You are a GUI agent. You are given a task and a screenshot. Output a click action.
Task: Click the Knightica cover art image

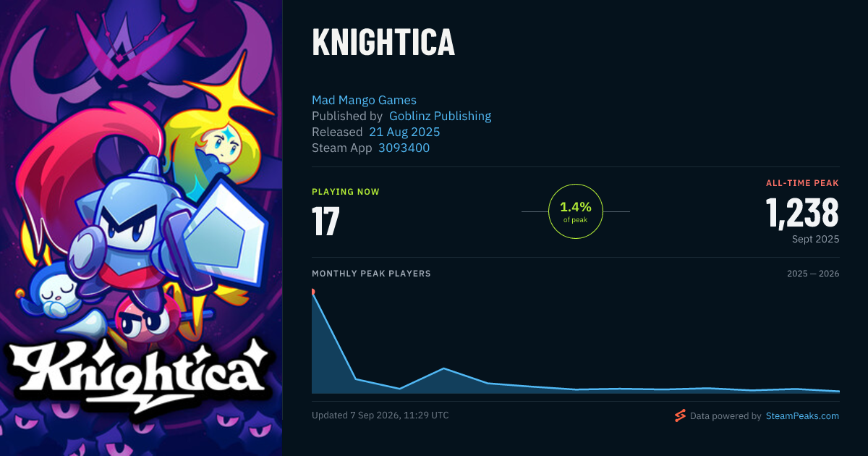point(141,228)
